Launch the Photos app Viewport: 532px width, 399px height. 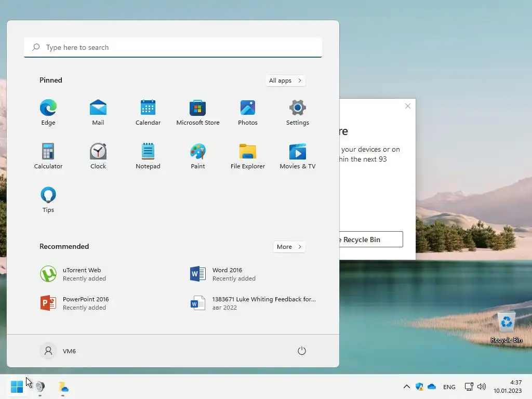(x=248, y=112)
